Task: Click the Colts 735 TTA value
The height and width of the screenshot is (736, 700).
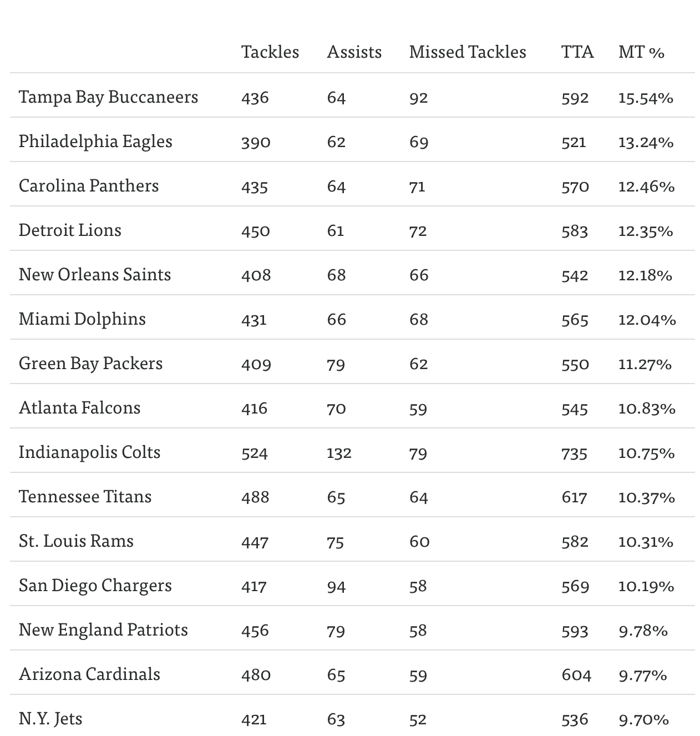Action: [x=574, y=453]
